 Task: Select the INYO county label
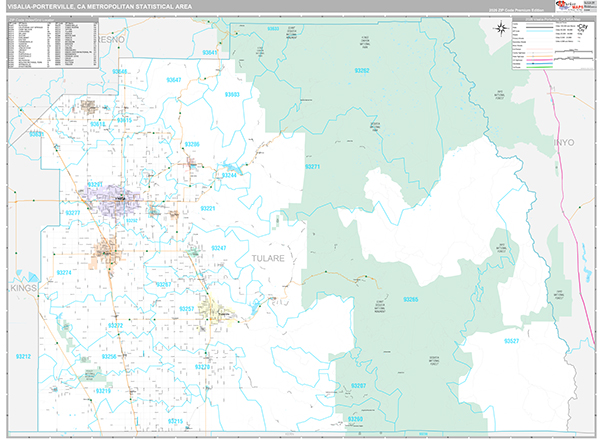(565, 145)
